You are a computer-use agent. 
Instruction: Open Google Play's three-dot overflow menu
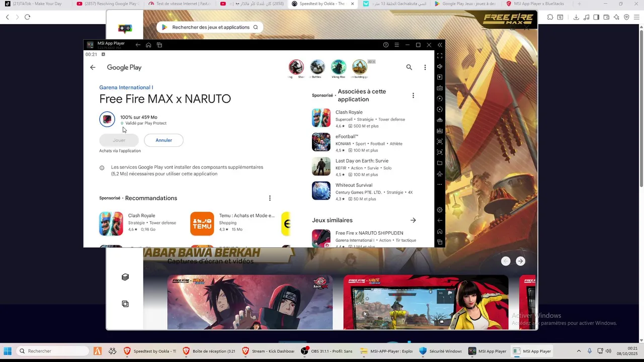(x=425, y=67)
